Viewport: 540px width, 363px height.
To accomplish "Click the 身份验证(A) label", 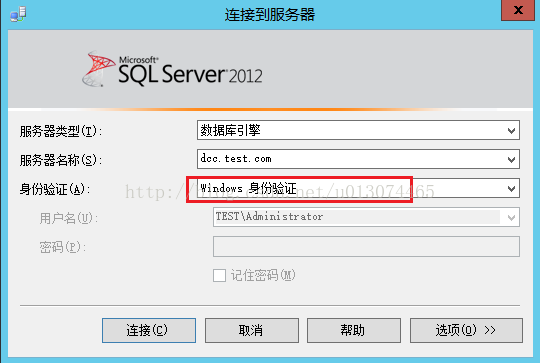I will [x=55, y=189].
